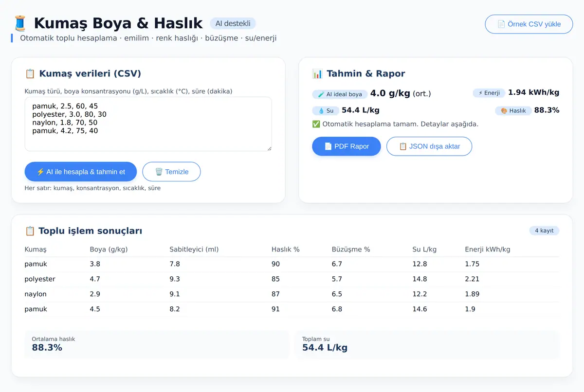Click the clipboard icon beside Kumaş verileri
The height and width of the screenshot is (392, 584).
pos(30,74)
